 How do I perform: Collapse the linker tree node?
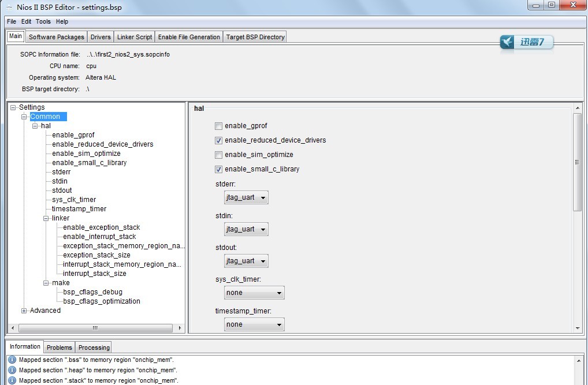pyautogui.click(x=46, y=218)
